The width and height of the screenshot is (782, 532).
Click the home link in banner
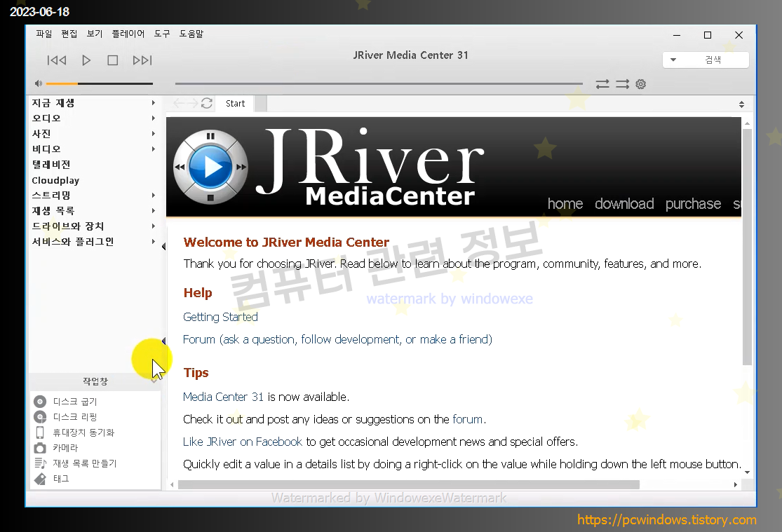pyautogui.click(x=565, y=203)
